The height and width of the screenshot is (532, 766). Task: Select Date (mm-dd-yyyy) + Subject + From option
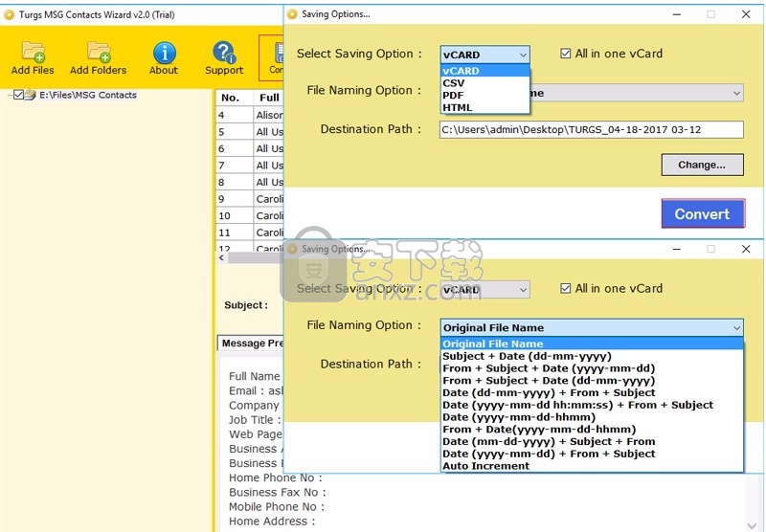pos(592,441)
